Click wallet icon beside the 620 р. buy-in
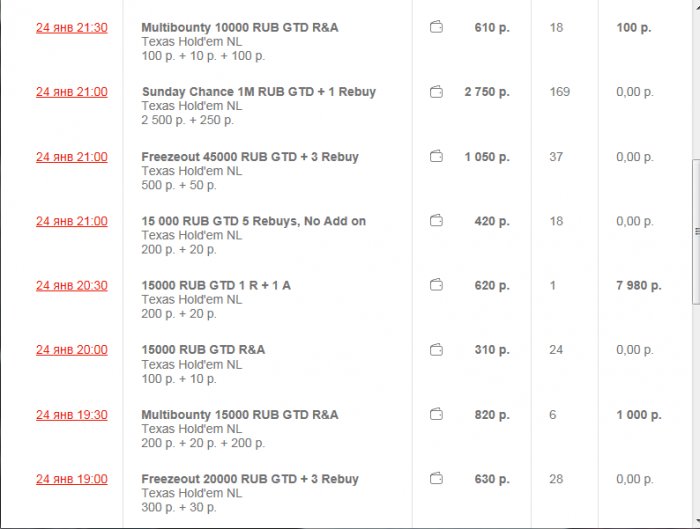Image resolution: width=700 pixels, height=529 pixels. click(x=436, y=286)
